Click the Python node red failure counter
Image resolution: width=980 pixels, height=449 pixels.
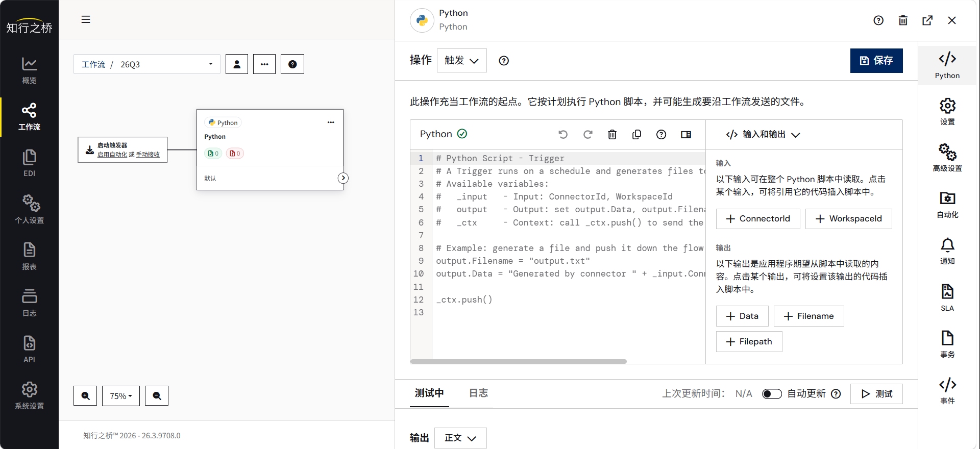[x=235, y=153]
